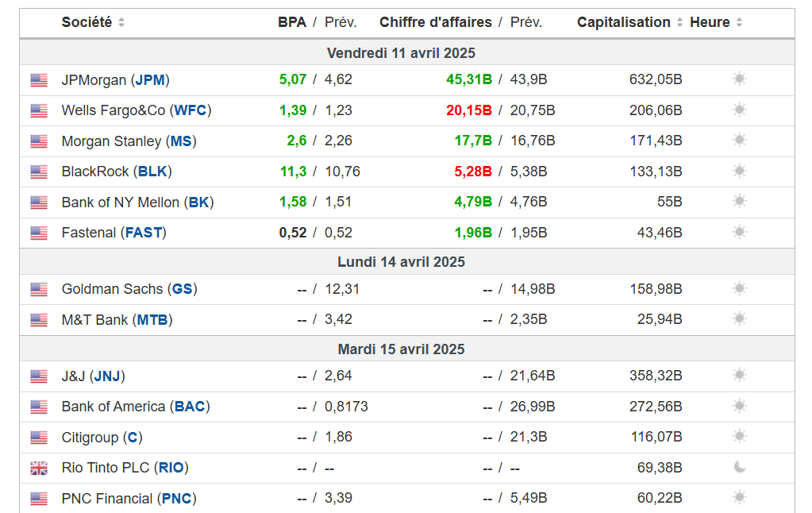Click the US flag icon beside JPMorgan
Viewport: 812px width, 513px height.
point(39,80)
